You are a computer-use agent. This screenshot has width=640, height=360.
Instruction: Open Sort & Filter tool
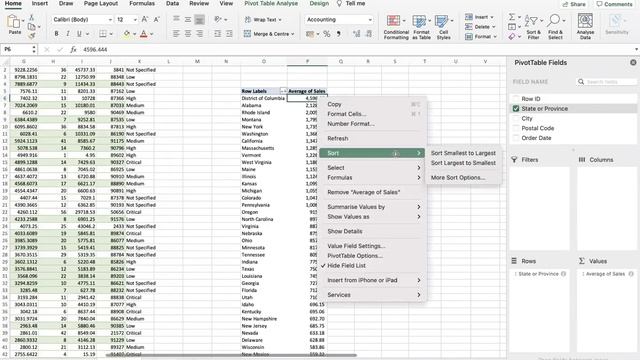pyautogui.click(x=533, y=27)
